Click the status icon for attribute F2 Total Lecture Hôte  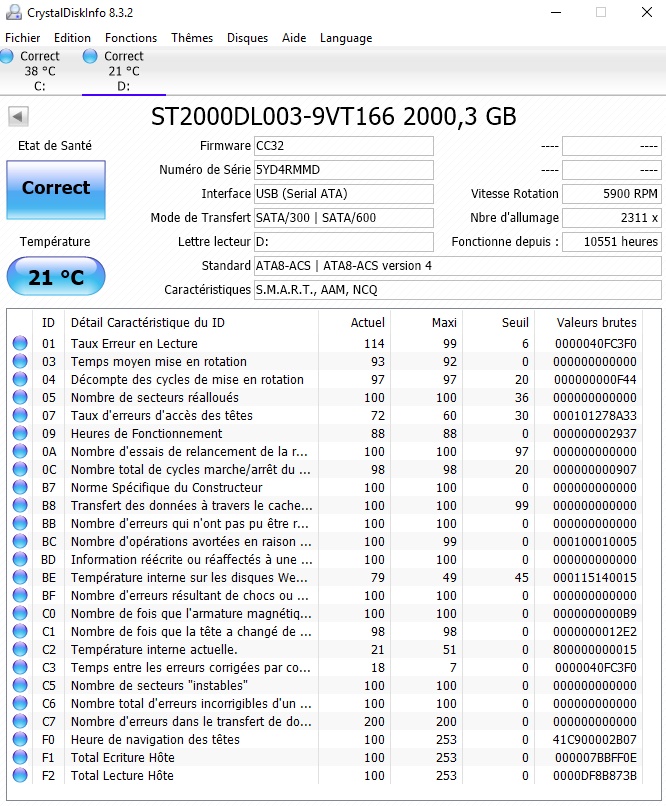(x=20, y=776)
